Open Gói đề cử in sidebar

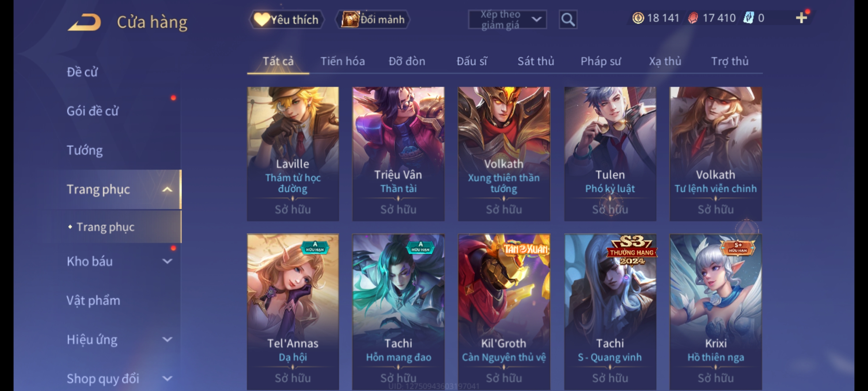[x=93, y=111]
